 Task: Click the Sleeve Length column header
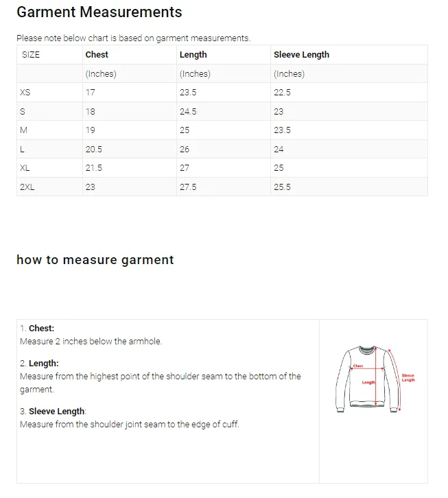tap(301, 55)
